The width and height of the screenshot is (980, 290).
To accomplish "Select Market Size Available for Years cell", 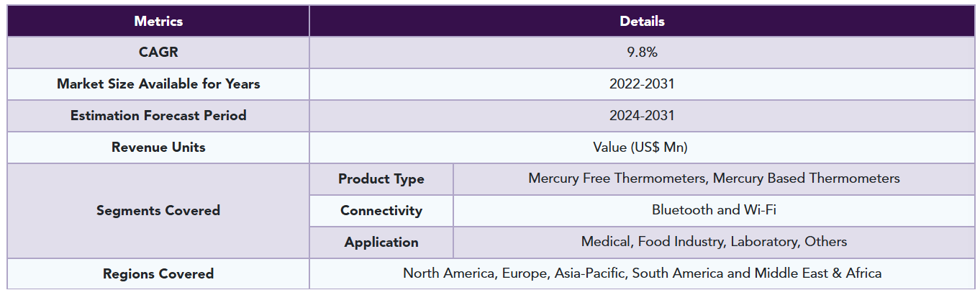I will coord(158,84).
